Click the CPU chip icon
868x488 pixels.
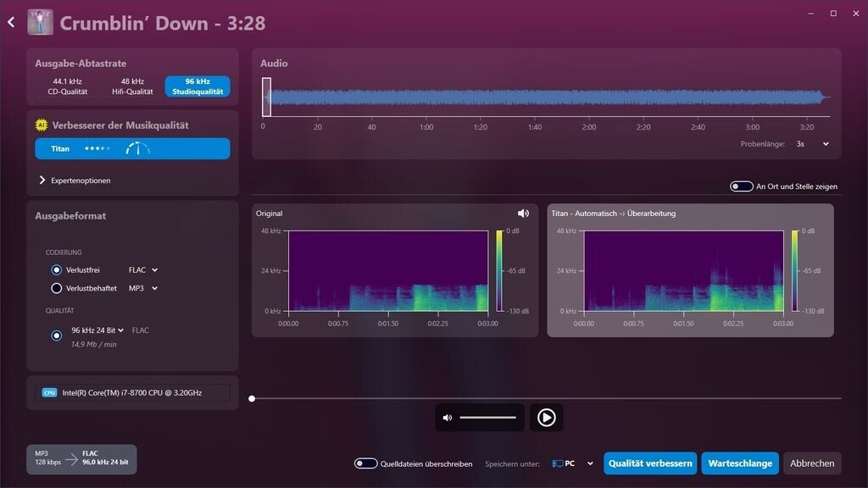click(x=50, y=393)
